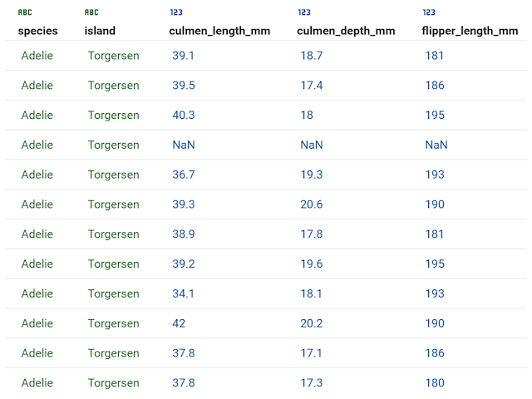Screen dimensions: 532x399
Task: Click the culmen_depth_mm column header
Action: point(346,31)
